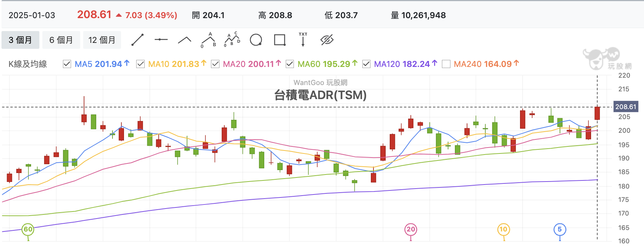Click the MA20 200.11 label
The image size is (644, 247).
click(x=248, y=64)
